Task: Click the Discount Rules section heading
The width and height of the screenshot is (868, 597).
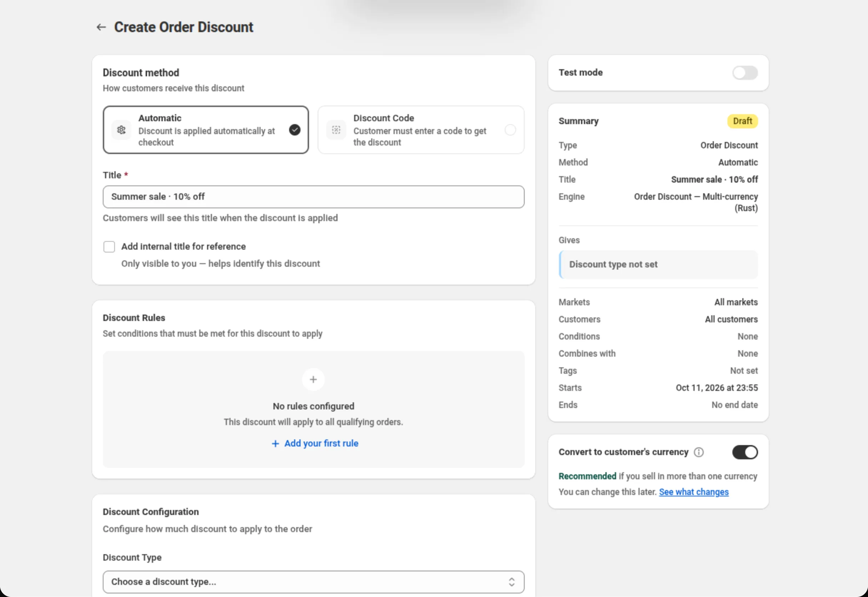Action: pyautogui.click(x=134, y=317)
